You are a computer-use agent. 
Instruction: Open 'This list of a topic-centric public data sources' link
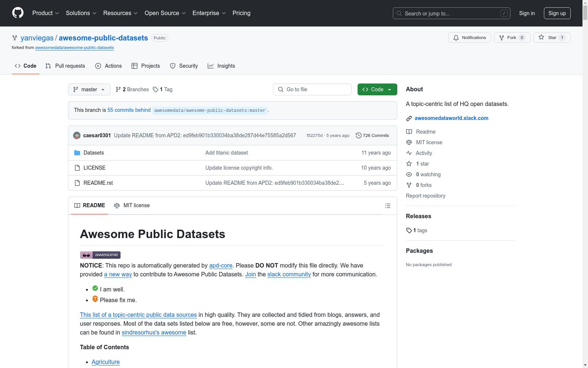click(x=139, y=315)
